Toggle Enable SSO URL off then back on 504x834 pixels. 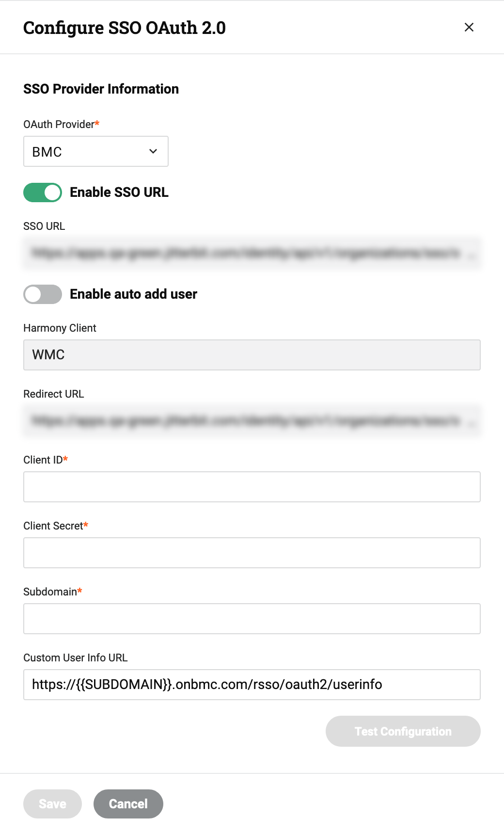(43, 192)
